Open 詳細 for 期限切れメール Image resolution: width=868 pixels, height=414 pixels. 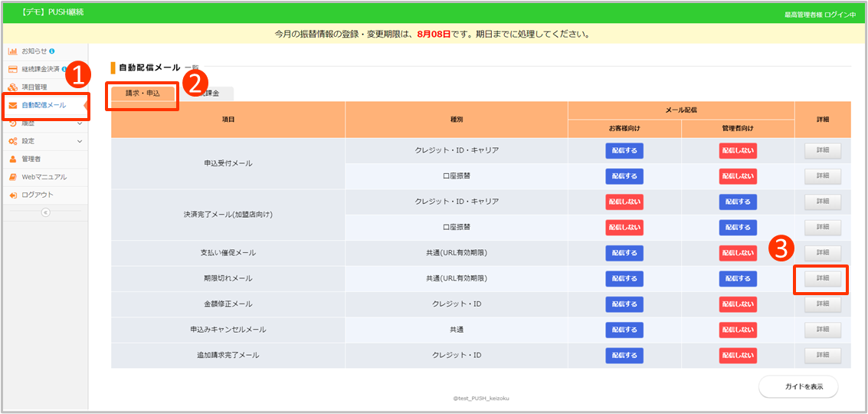(822, 278)
